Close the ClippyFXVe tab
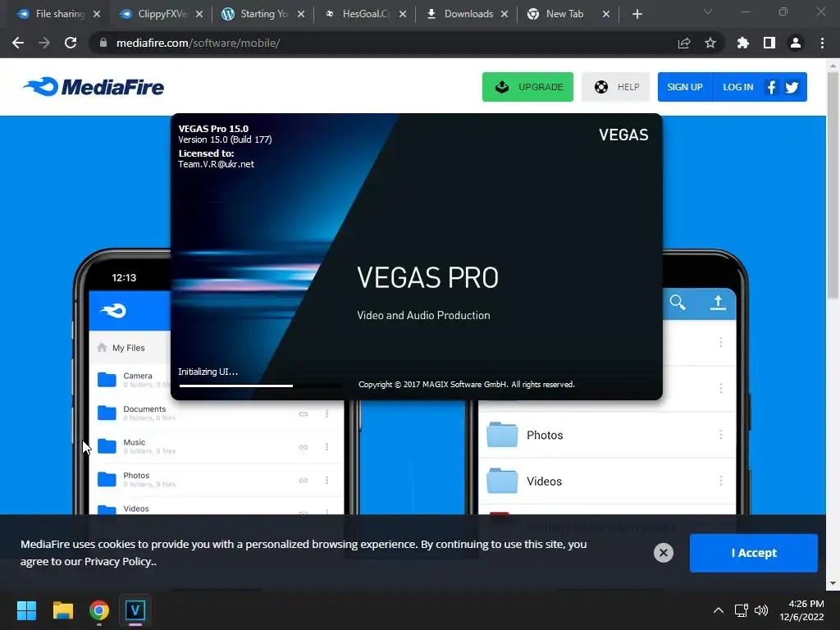This screenshot has width=840, height=630. coord(199,15)
